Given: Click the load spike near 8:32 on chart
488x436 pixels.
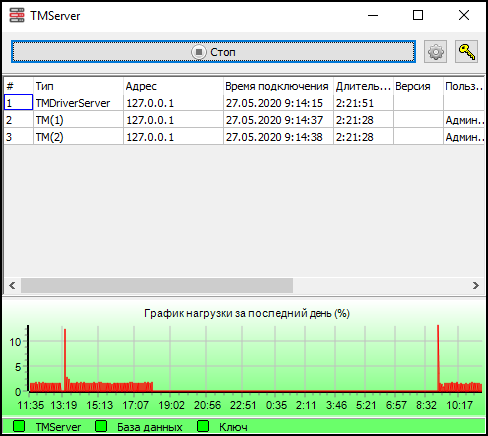Looking at the screenshot, I should (x=438, y=357).
